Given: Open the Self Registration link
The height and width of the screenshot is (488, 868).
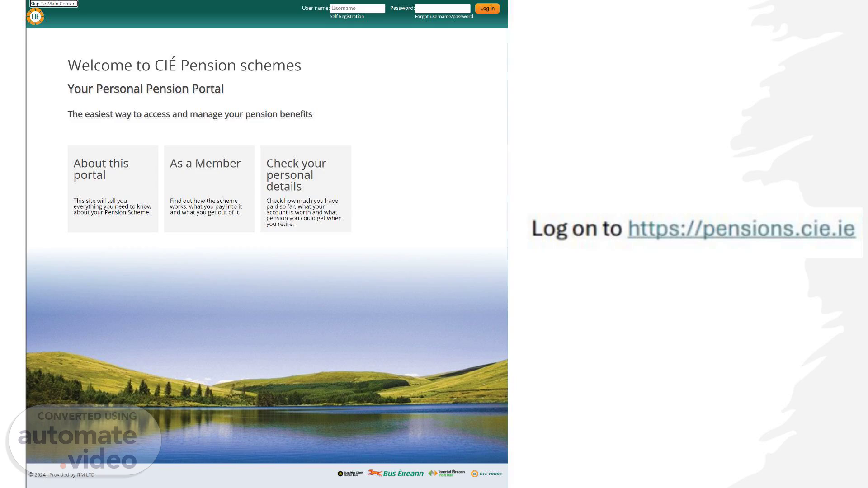Looking at the screenshot, I should (x=347, y=16).
